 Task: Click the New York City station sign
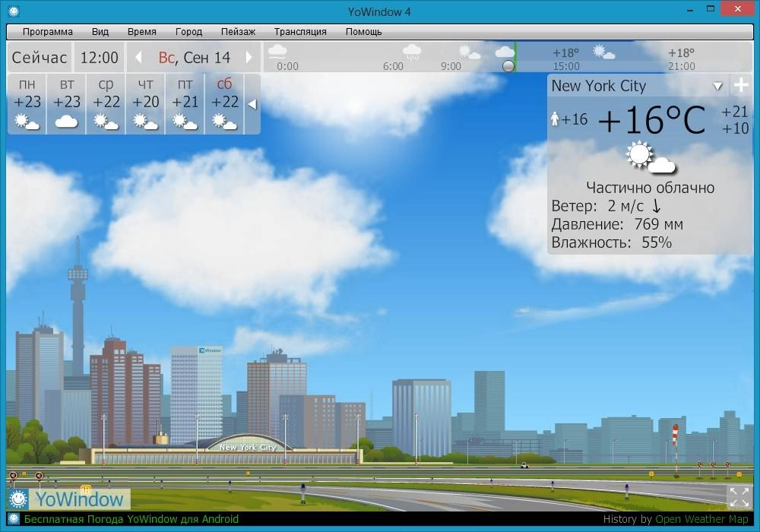pos(248,447)
